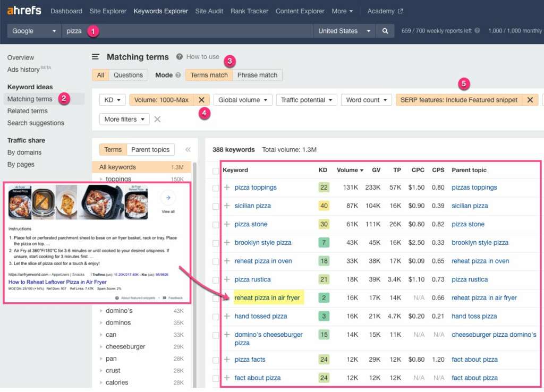Clear all filters with the X icon
The width and height of the screenshot is (544, 392).
click(x=157, y=120)
